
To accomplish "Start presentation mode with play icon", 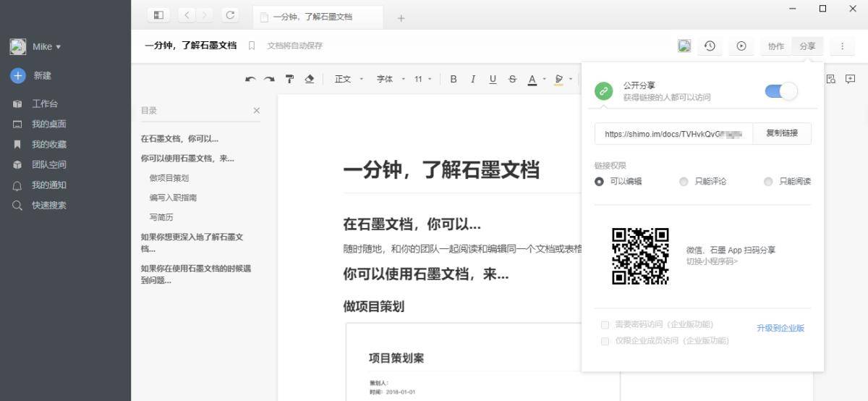I will 741,46.
